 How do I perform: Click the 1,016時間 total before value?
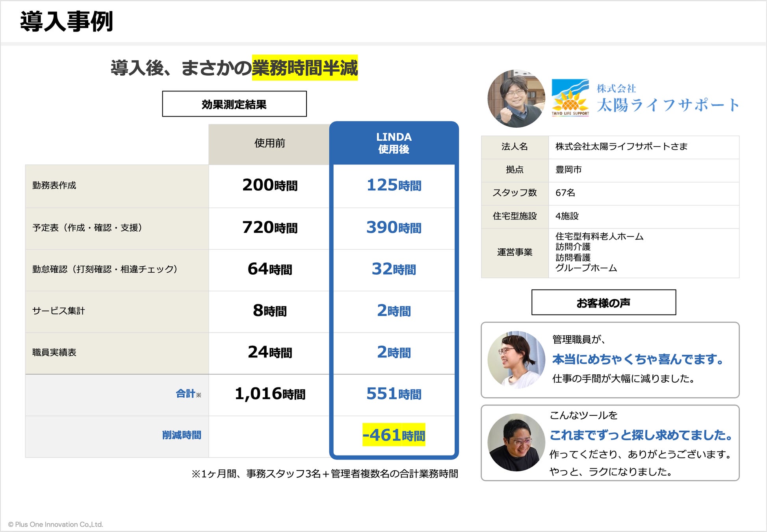[270, 394]
